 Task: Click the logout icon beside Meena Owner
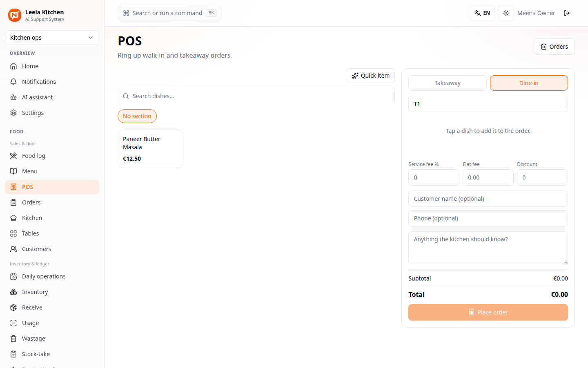tap(567, 13)
